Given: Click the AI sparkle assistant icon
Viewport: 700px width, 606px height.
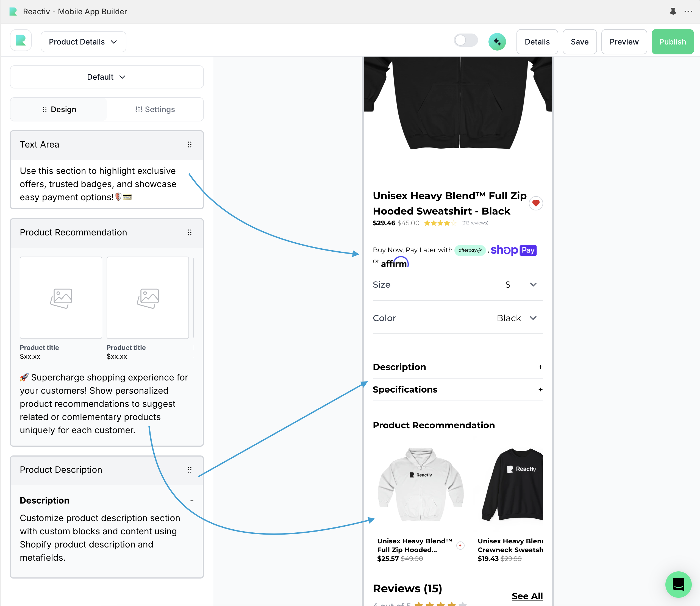Looking at the screenshot, I should 497,41.
